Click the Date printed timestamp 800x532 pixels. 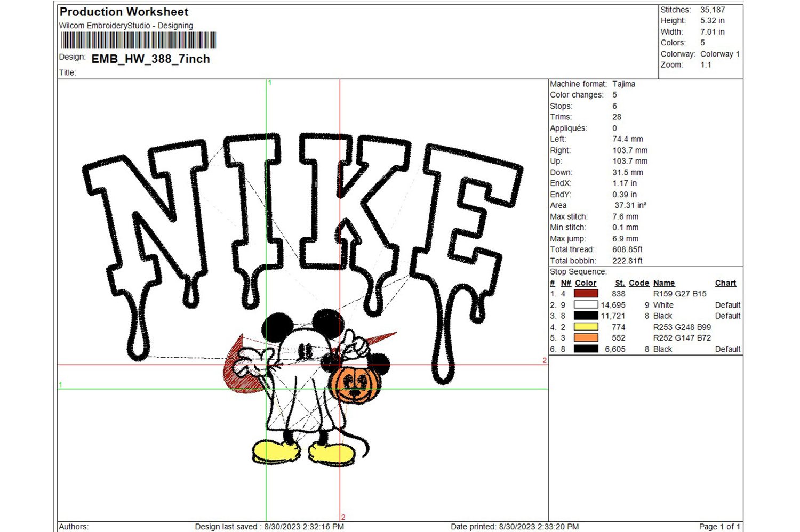coord(515,527)
